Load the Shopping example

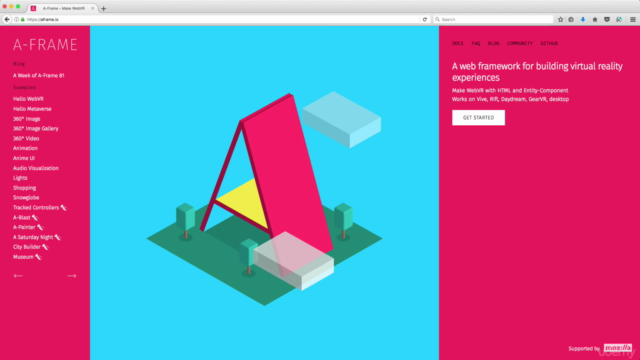coord(24,188)
